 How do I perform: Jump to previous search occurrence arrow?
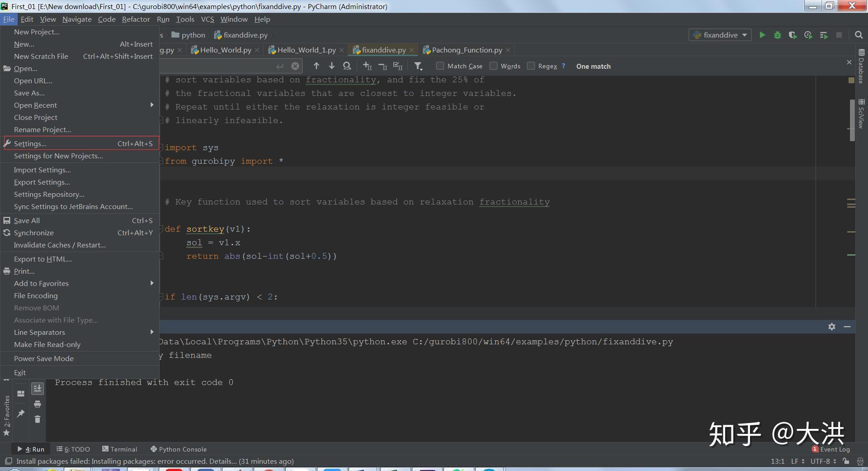pyautogui.click(x=316, y=66)
